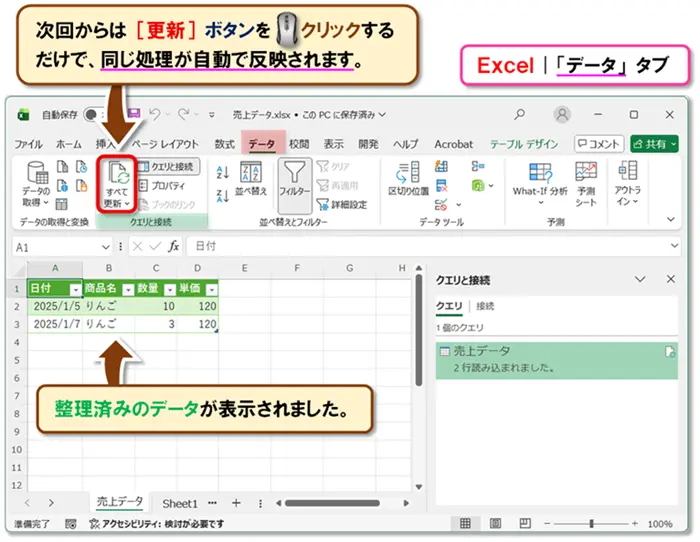This screenshot has width=700, height=542.
Task: Click the 売上データ query refresh icon
Action: (x=670, y=352)
